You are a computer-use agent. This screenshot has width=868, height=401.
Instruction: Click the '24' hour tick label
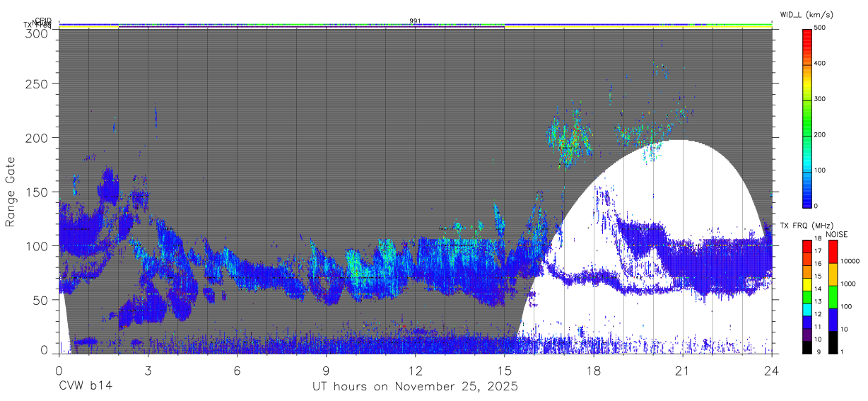coord(772,370)
